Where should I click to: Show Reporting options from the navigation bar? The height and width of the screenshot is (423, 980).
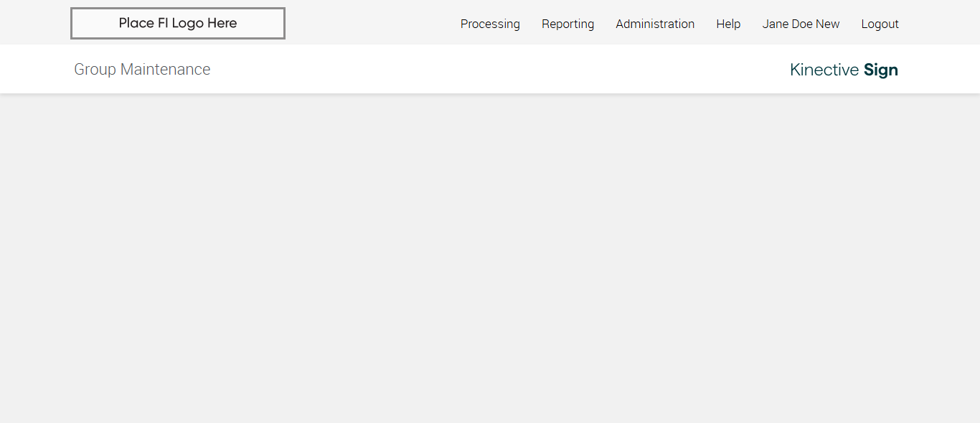(x=567, y=24)
